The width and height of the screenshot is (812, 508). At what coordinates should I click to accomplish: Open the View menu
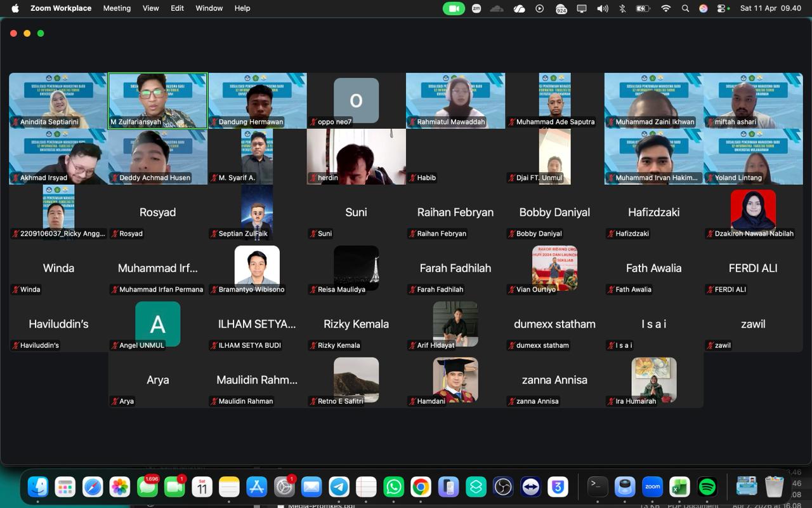(151, 8)
